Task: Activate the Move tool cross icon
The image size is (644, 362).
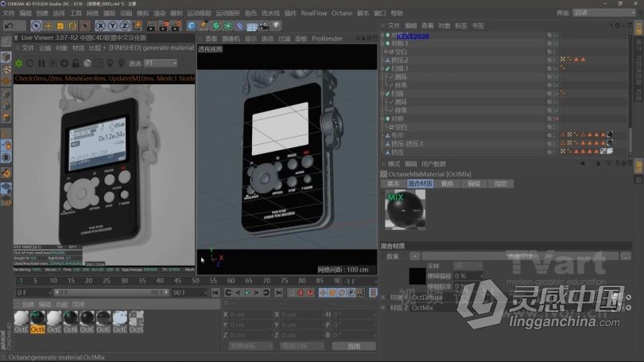Action: click(x=48, y=26)
